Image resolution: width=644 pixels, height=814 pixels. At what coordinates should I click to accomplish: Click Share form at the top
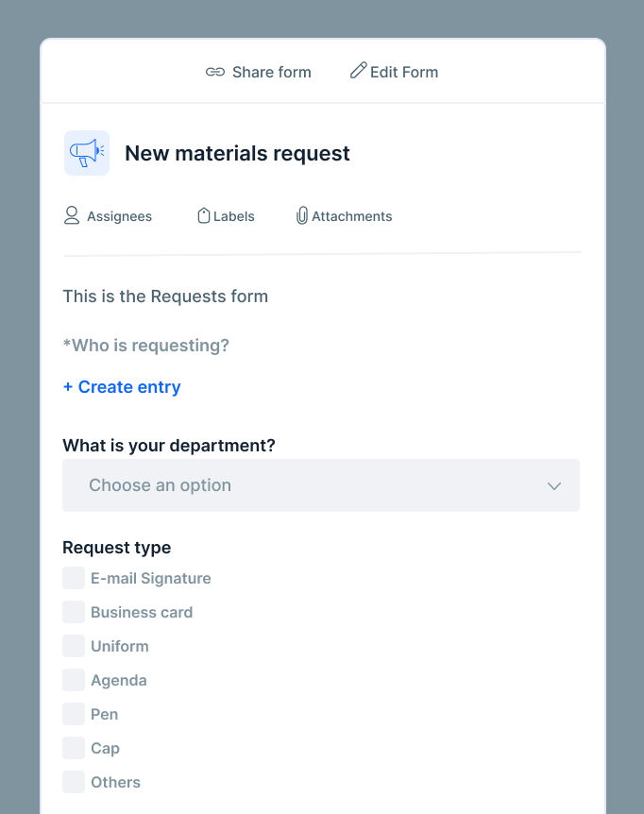pos(271,72)
